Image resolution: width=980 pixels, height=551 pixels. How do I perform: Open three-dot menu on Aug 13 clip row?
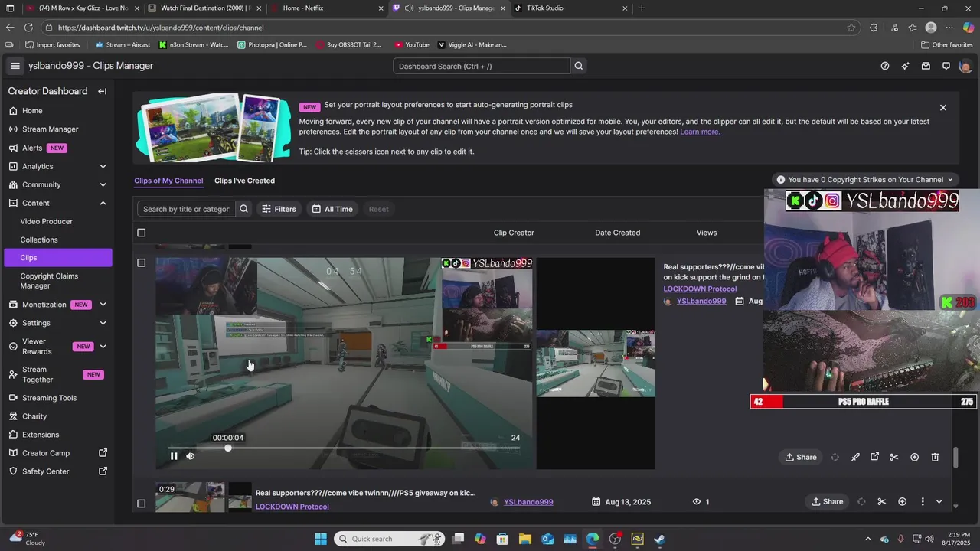coord(922,502)
